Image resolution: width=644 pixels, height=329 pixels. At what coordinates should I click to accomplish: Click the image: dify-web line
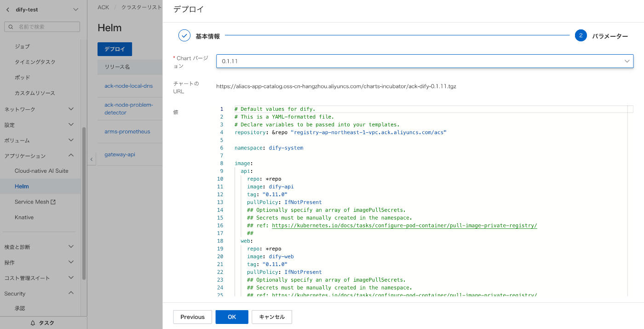tap(270, 256)
